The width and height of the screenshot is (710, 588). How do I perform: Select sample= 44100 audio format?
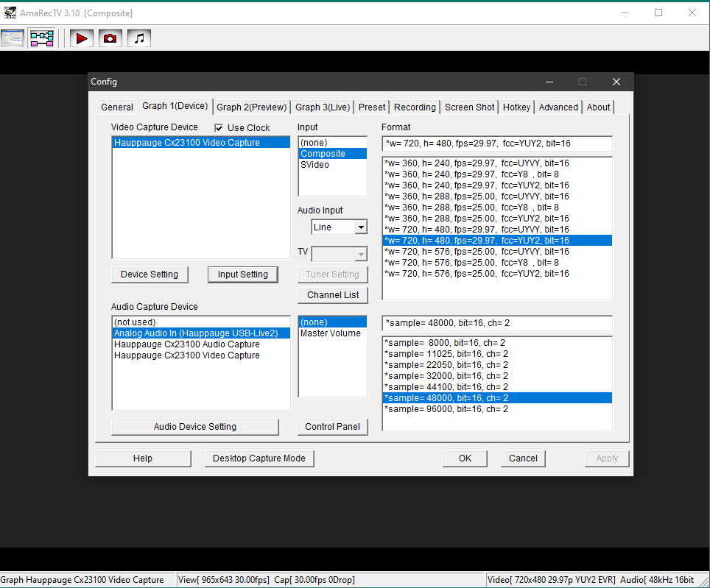coord(497,387)
